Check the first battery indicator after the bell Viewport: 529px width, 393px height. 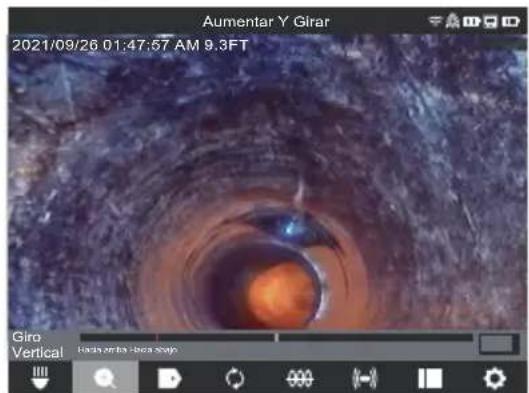tap(471, 22)
